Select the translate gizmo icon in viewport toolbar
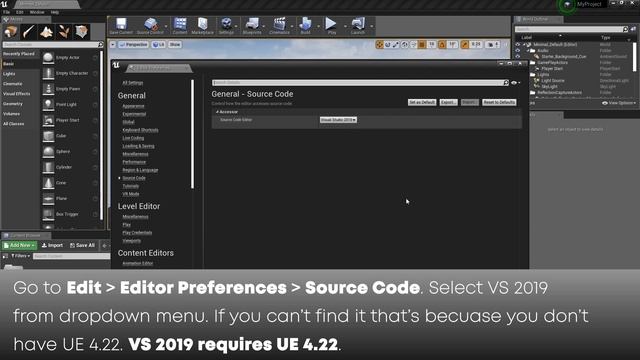This screenshot has height=360, width=640. 379,44
